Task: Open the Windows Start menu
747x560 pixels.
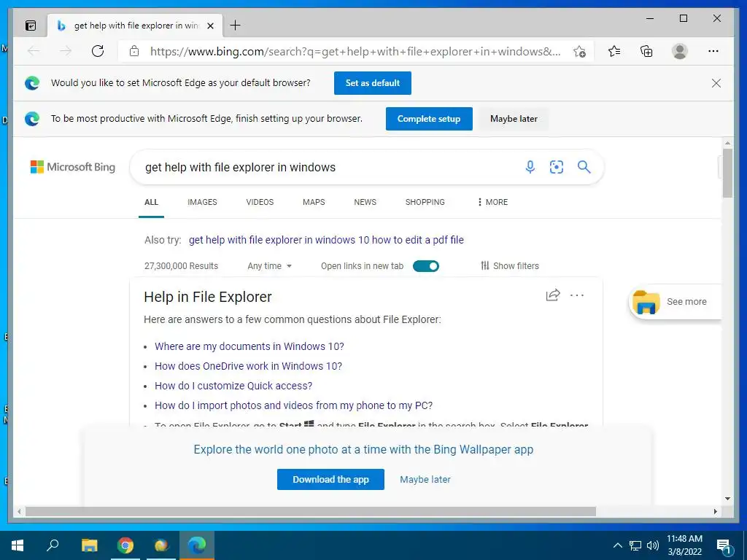Action: pos(18,545)
